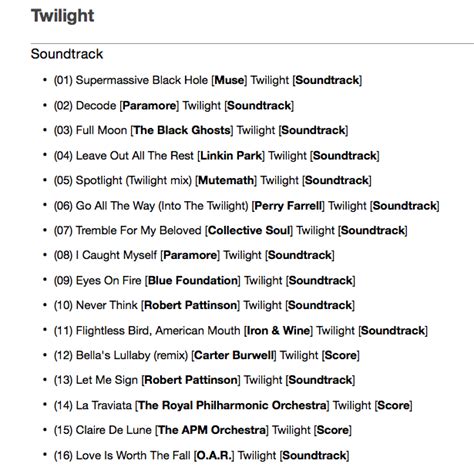Image resolution: width=474 pixels, height=474 pixels.
Task: Select Eyes On Fire by Blue Foundation
Action: pos(204,280)
